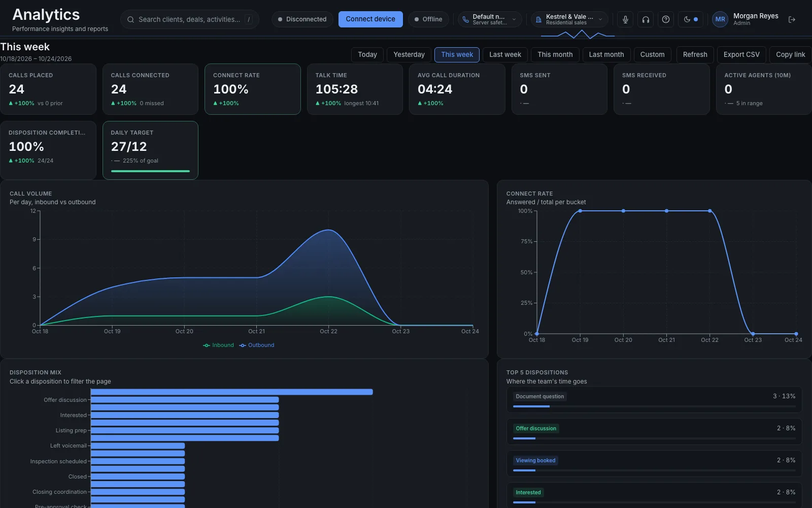Click the Interested tag in Top 5
This screenshot has height=508, width=812.
tap(528, 492)
